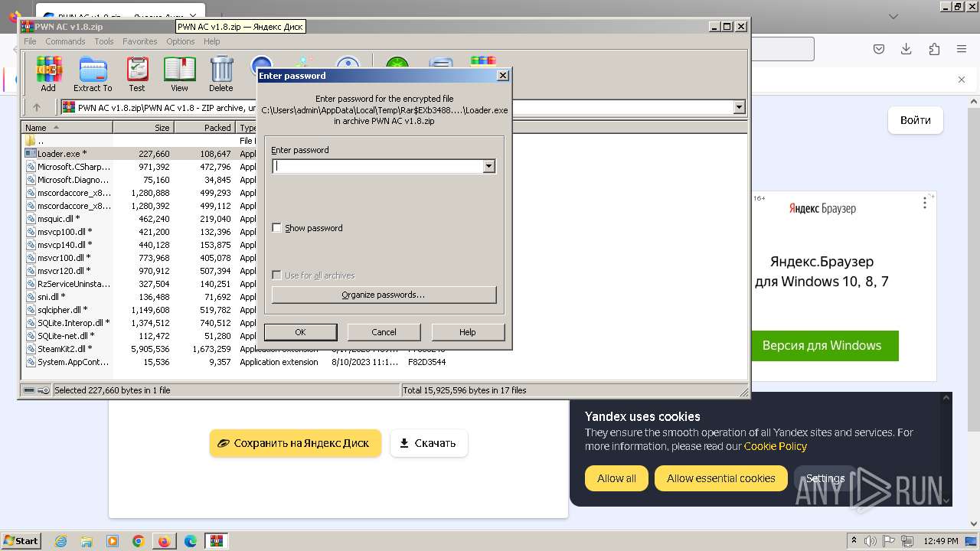Expand the Enter password history dropdown
This screenshot has height=551, width=980.
click(x=488, y=166)
